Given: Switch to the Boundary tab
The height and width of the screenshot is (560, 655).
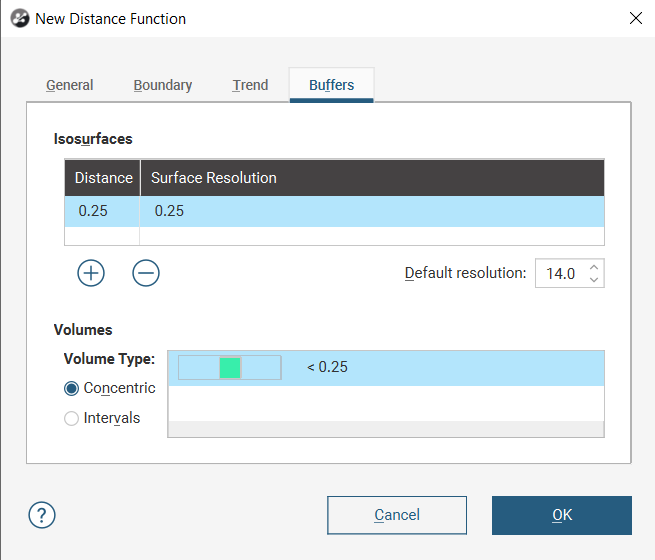Looking at the screenshot, I should (x=162, y=85).
